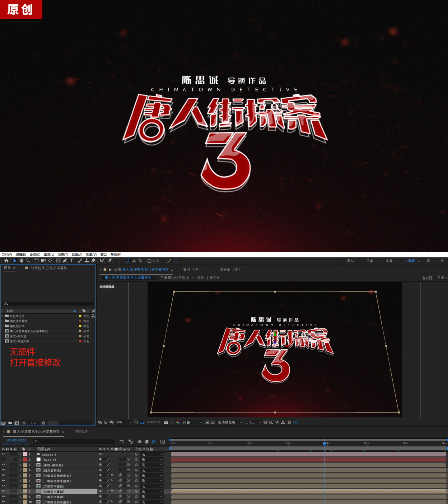Select the Rotation tool
The image size is (448, 504).
click(x=36, y=261)
